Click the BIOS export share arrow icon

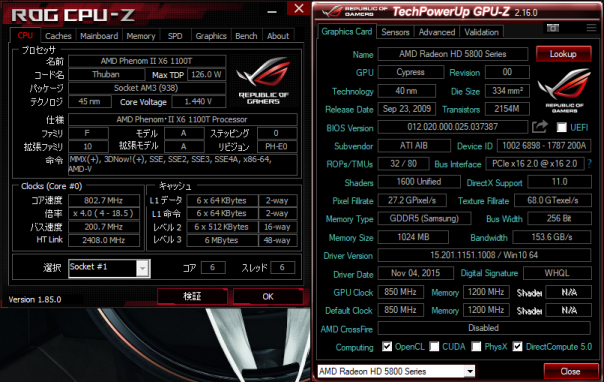pos(540,127)
